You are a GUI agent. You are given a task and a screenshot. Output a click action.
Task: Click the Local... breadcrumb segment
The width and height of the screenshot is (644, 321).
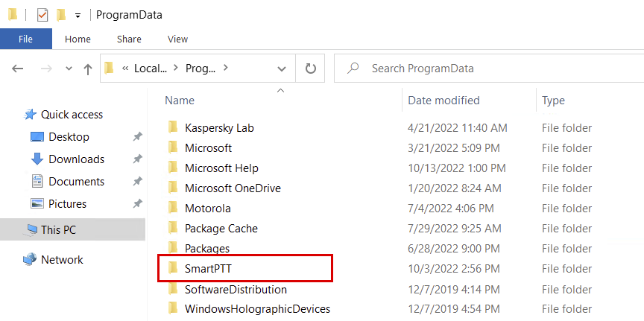[x=151, y=68]
